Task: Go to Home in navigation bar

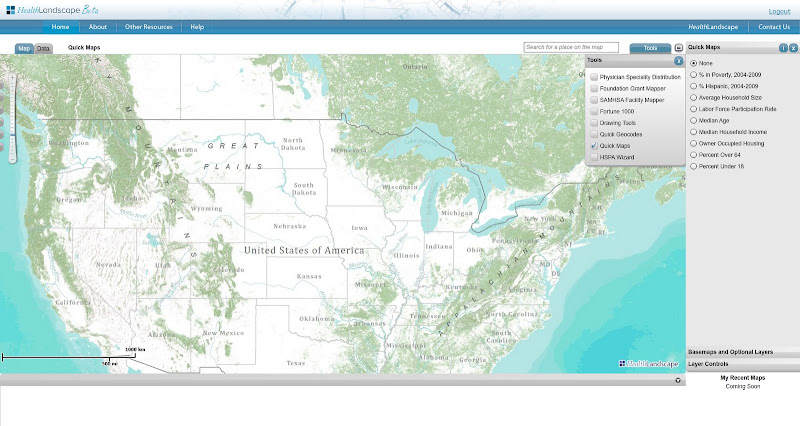Action: coord(60,27)
